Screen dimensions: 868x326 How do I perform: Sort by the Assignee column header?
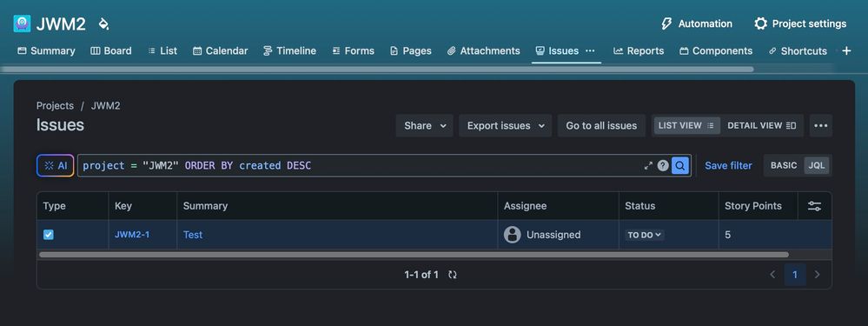coord(526,206)
